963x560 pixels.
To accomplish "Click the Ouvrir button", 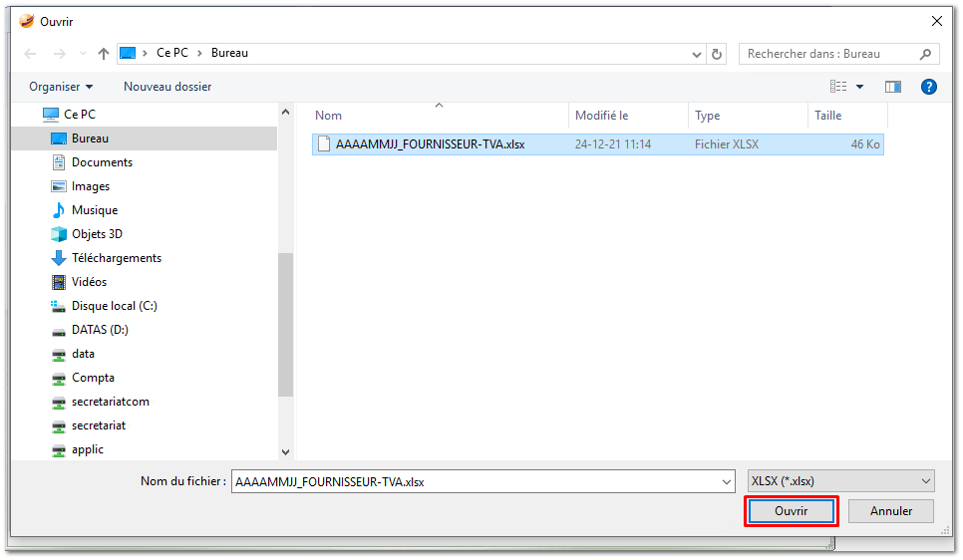I will coord(792,511).
